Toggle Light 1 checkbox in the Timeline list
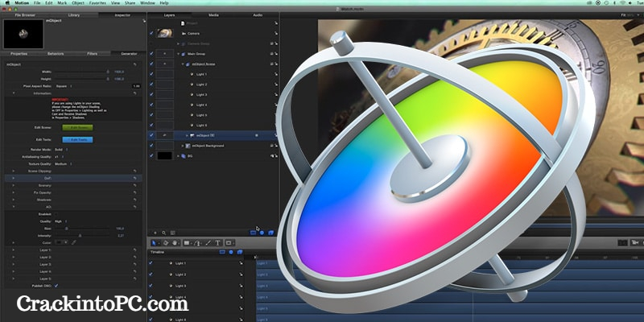The height and width of the screenshot is (322, 644). pyautogui.click(x=151, y=263)
